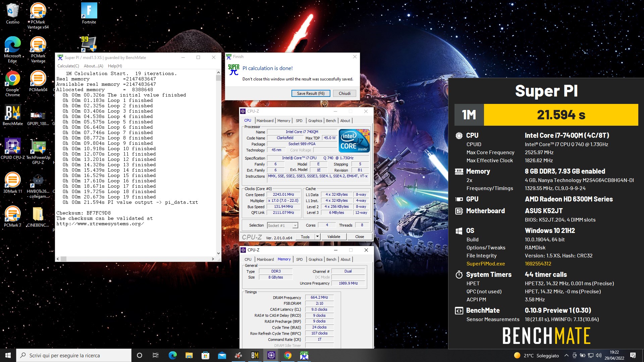Open 3DMark 11 desktop shortcut
The height and width of the screenshot is (362, 644).
[x=12, y=183]
